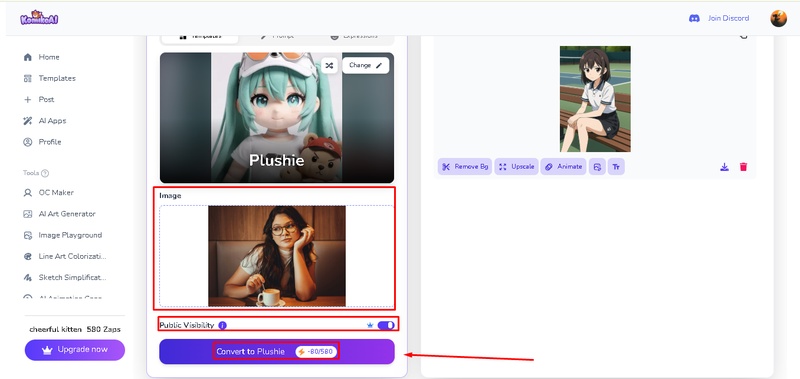Image resolution: width=800 pixels, height=379 pixels.
Task: Click the Tr text tool icon
Action: point(616,167)
